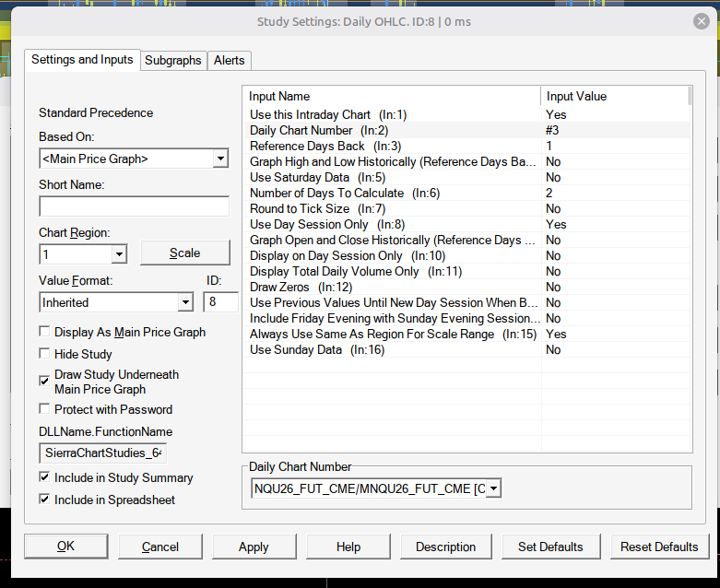Select Use this Intraday Chart row
This screenshot has width=720, height=588.
point(466,115)
